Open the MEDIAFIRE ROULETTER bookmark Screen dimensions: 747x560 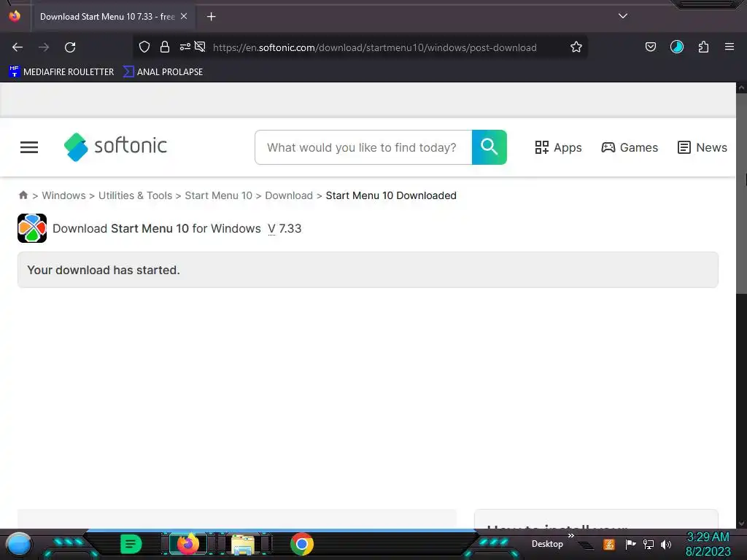pos(61,72)
